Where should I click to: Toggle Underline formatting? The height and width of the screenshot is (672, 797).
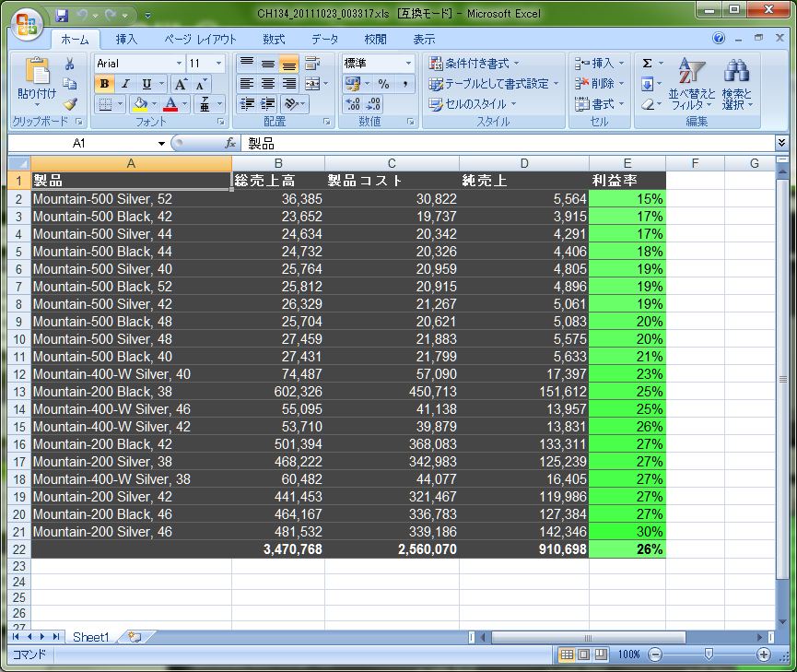(x=147, y=84)
